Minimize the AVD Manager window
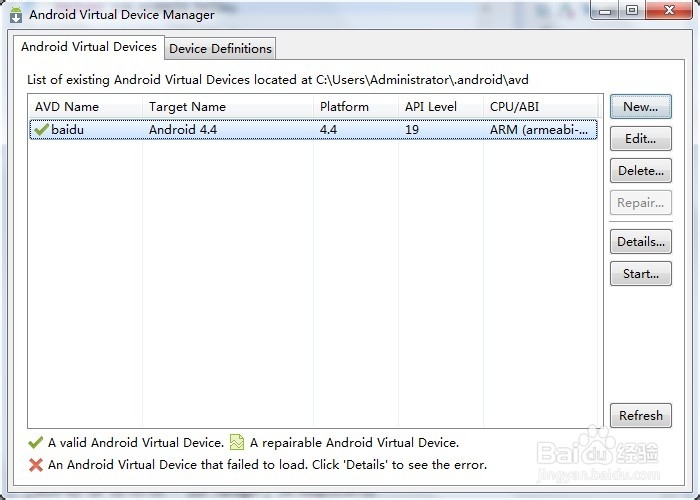 point(605,10)
